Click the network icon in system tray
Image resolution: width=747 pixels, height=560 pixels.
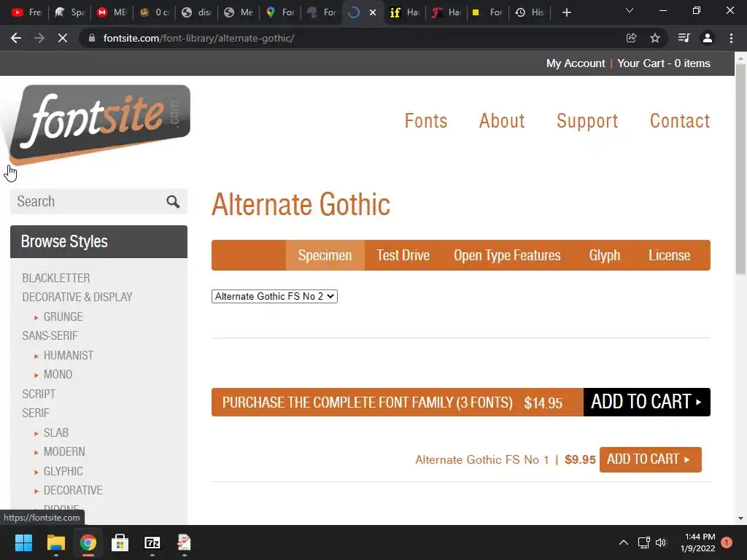pyautogui.click(x=643, y=542)
